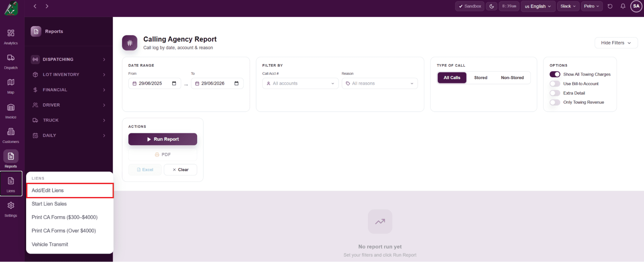
Task: Open the English language dropdown
Action: 538,6
